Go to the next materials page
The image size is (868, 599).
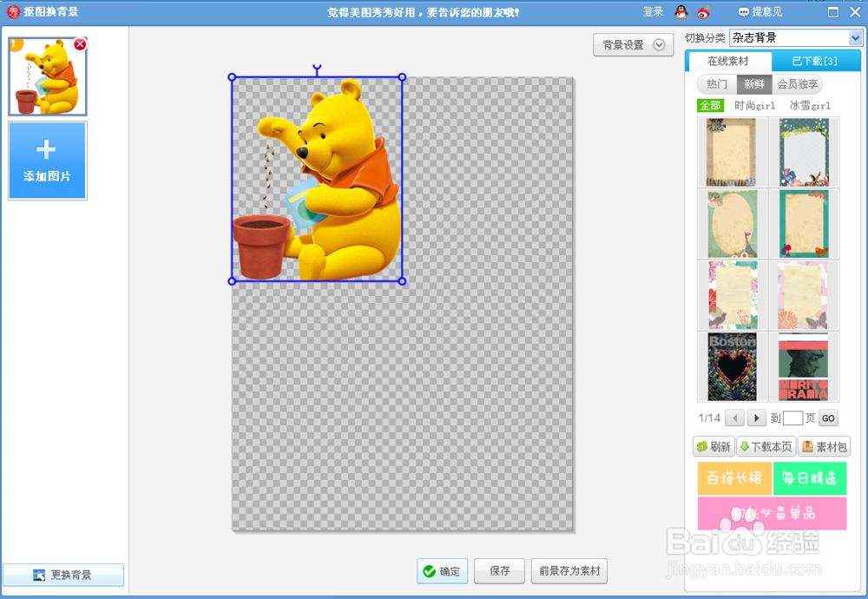coord(756,418)
